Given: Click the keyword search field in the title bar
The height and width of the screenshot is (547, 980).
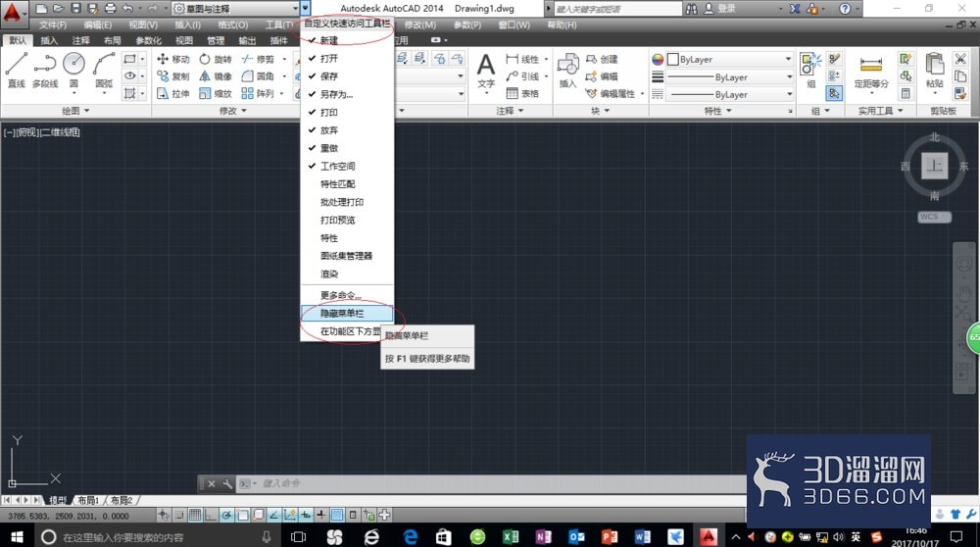Looking at the screenshot, I should coord(617,9).
